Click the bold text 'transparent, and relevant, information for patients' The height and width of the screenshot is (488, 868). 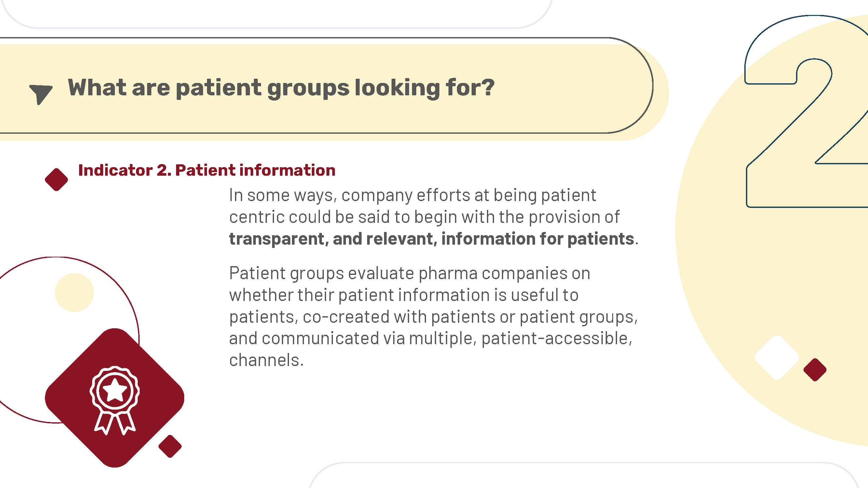coord(431,239)
